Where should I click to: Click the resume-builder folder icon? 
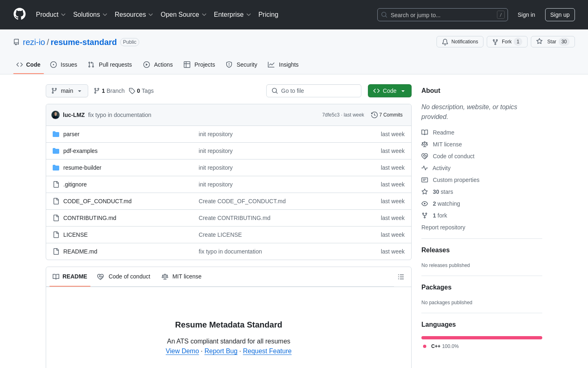[56, 168]
